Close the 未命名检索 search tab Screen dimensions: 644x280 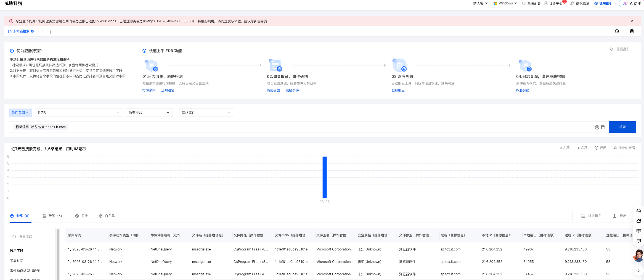tap(32, 31)
